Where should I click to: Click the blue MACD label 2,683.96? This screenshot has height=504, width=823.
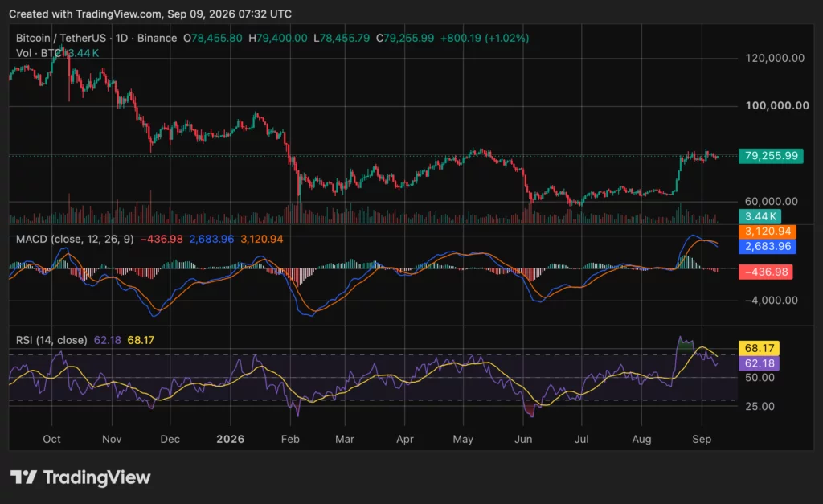(x=768, y=246)
